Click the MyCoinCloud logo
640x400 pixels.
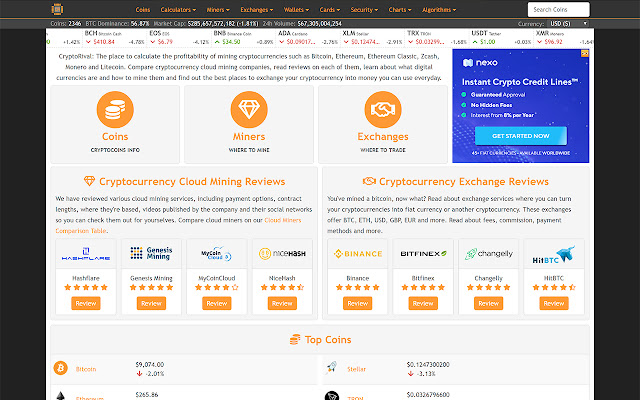tap(217, 253)
